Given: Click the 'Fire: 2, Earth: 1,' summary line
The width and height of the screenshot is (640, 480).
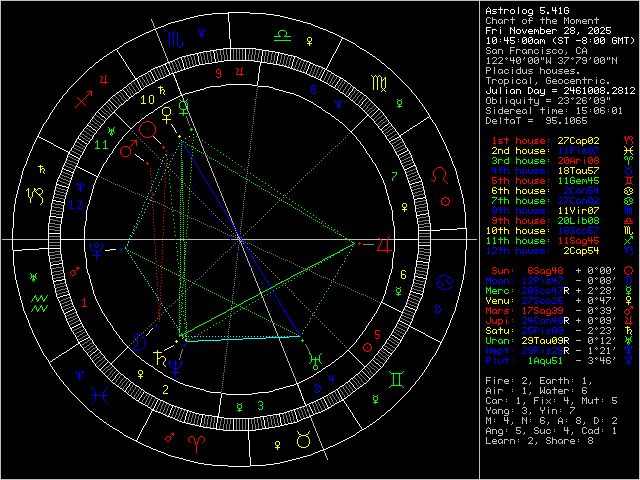Looking at the screenshot, I should (539, 380).
